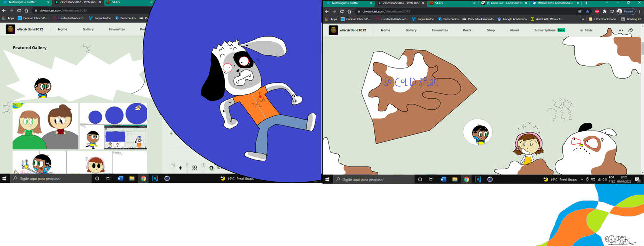The width and height of the screenshot is (644, 246).
Task: Open Prime Video bookmark in right browser
Action: pos(448,19)
